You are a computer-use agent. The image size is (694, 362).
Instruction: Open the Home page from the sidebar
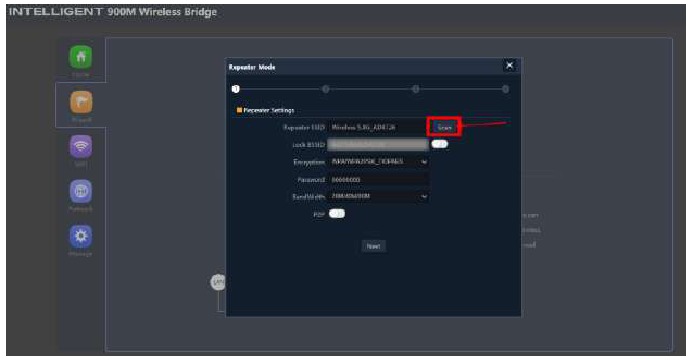click(81, 57)
